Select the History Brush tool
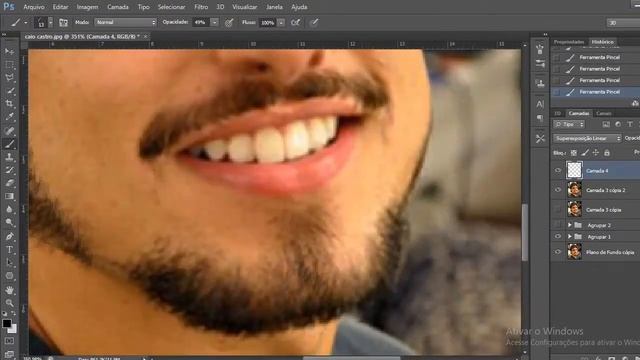 click(9, 170)
